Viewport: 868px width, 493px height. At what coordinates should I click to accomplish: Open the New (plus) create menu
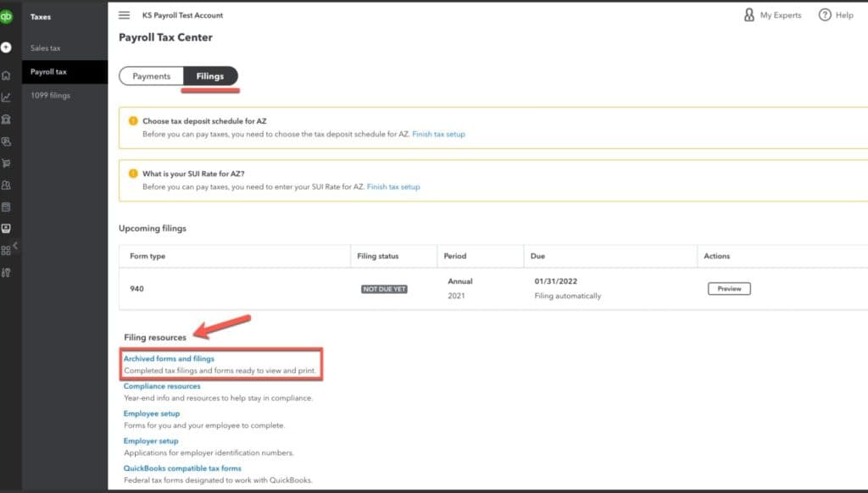(x=6, y=47)
